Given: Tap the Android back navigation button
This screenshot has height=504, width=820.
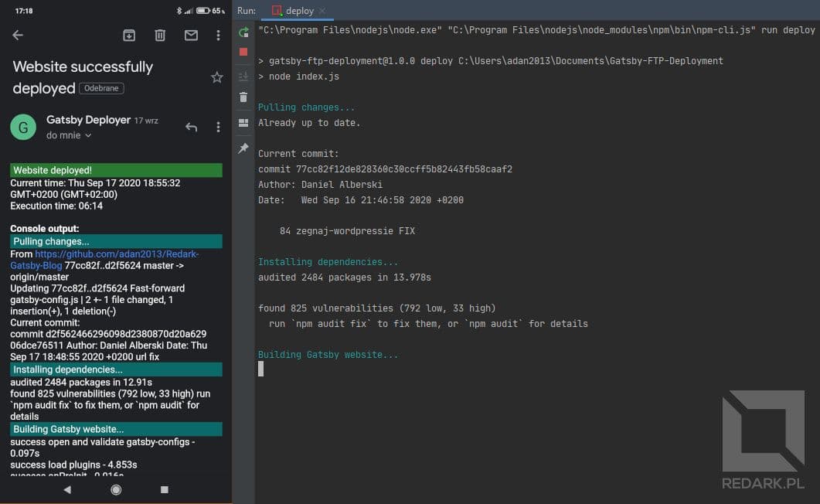Looking at the screenshot, I should point(67,489).
